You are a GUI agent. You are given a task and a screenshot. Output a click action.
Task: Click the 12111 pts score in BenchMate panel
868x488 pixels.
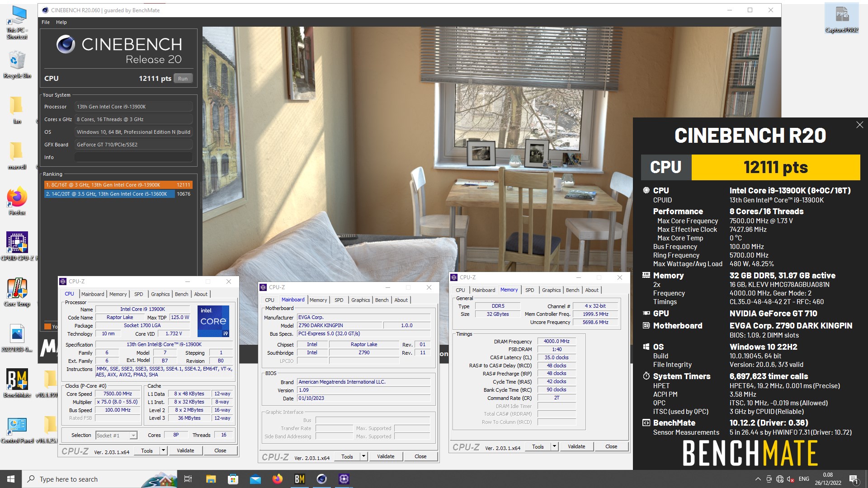[x=776, y=168]
